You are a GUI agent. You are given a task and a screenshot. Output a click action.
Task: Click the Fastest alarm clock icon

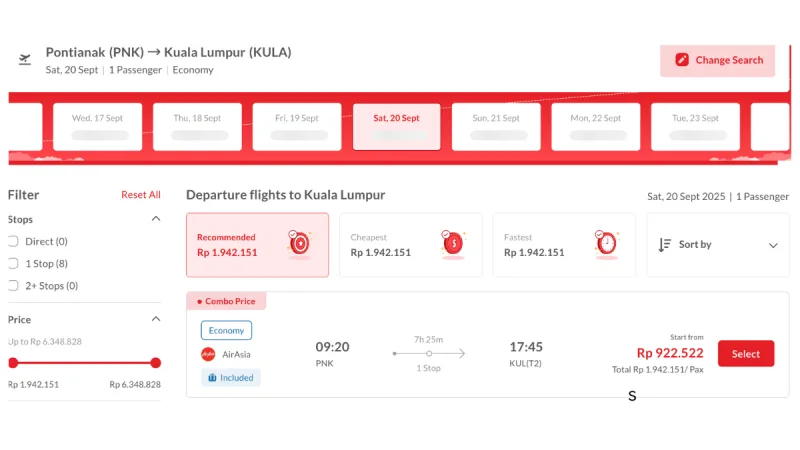606,243
